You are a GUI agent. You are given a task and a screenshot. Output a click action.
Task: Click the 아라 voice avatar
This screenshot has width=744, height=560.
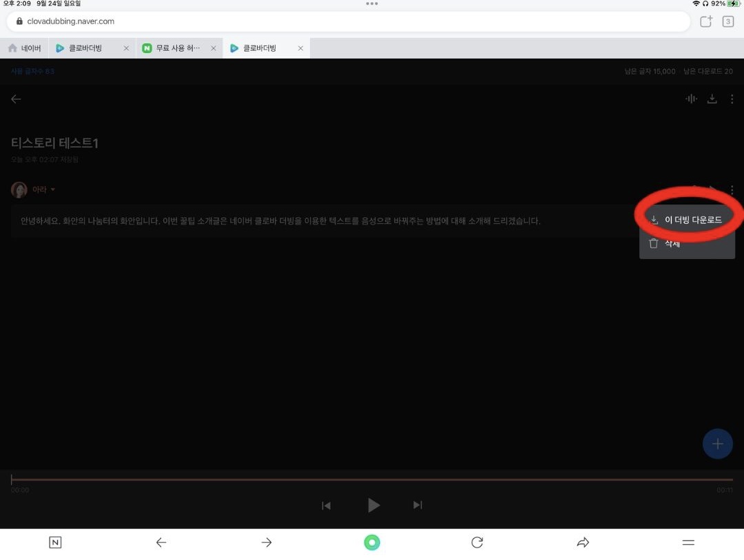coord(19,190)
